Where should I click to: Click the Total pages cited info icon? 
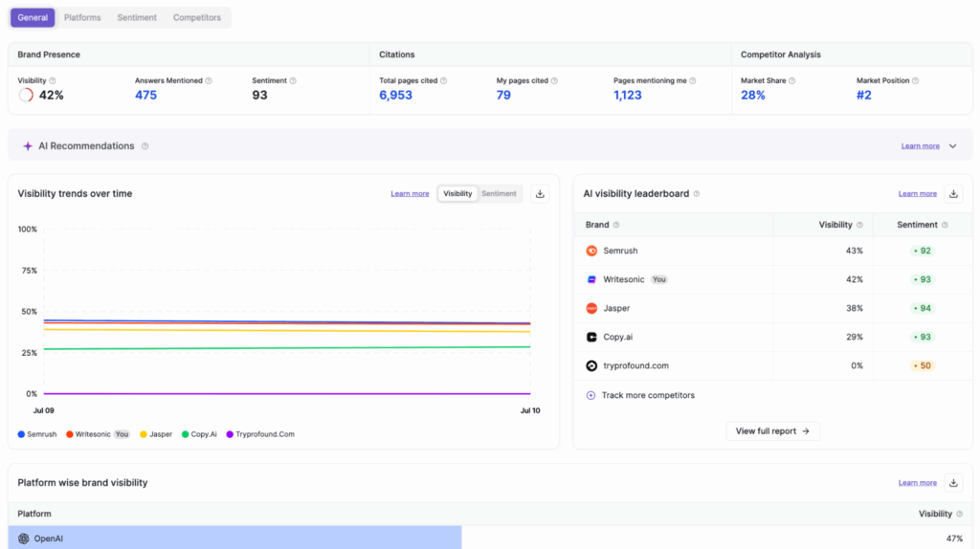point(444,80)
